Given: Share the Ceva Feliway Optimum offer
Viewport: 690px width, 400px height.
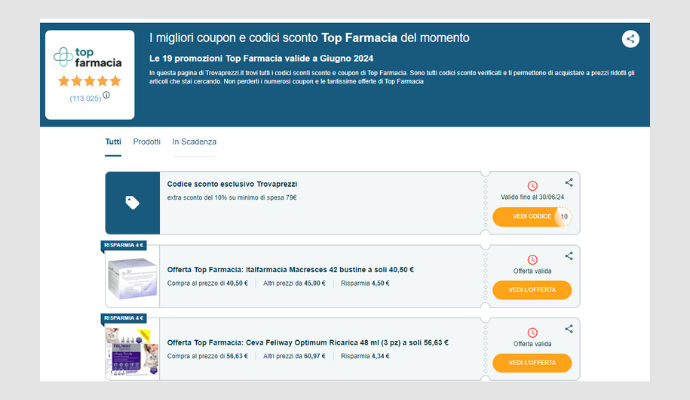Looking at the screenshot, I should click(x=569, y=329).
